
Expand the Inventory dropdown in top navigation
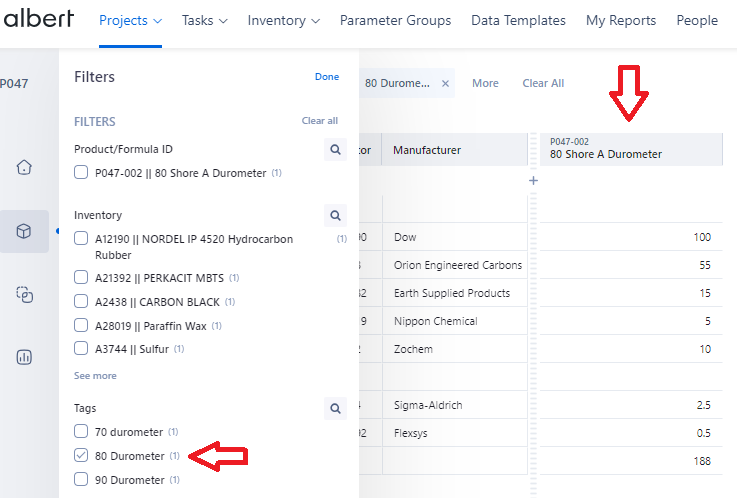coord(283,20)
